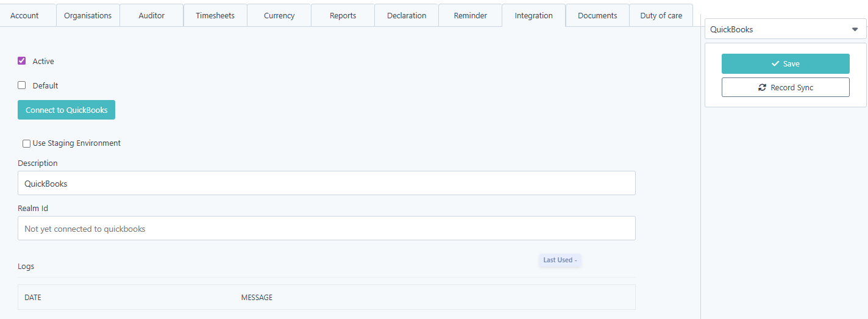This screenshot has width=868, height=319.
Task: Switch to the Declaration tab
Action: point(407,15)
